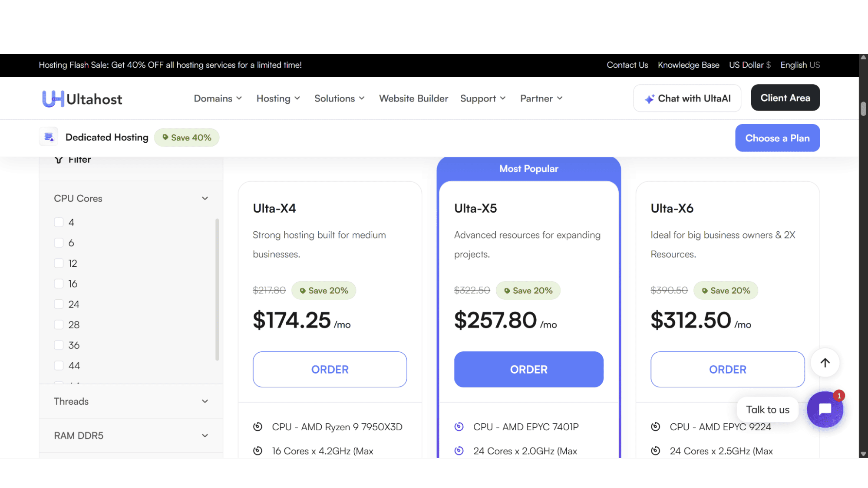Open the Partner dropdown menu
This screenshot has height=488, width=868.
[x=541, y=98]
